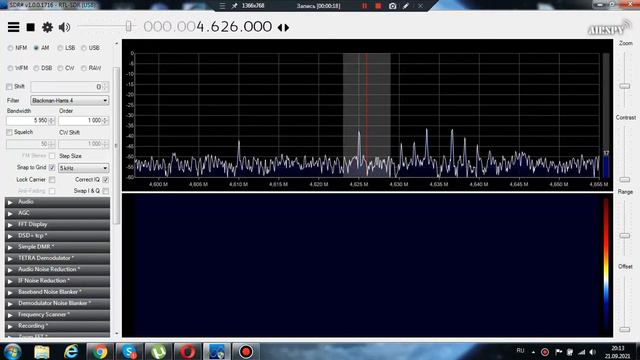This screenshot has height=360, width=640.
Task: Open Skype from the taskbar
Action: pos(129,351)
